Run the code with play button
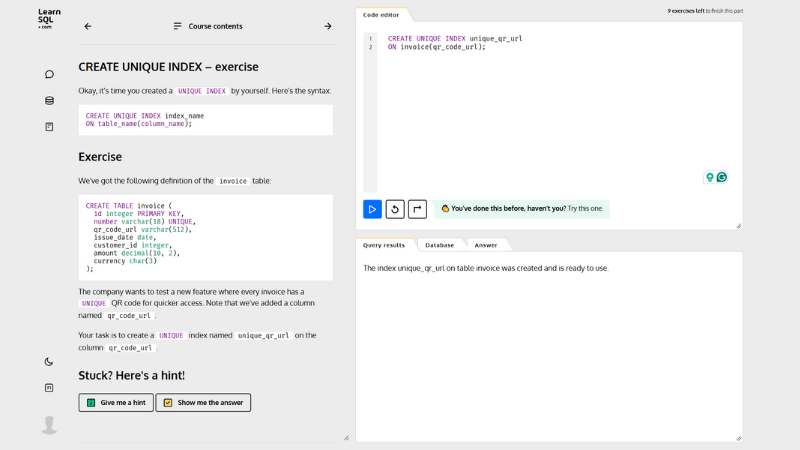This screenshot has width=800, height=450. coord(372,209)
